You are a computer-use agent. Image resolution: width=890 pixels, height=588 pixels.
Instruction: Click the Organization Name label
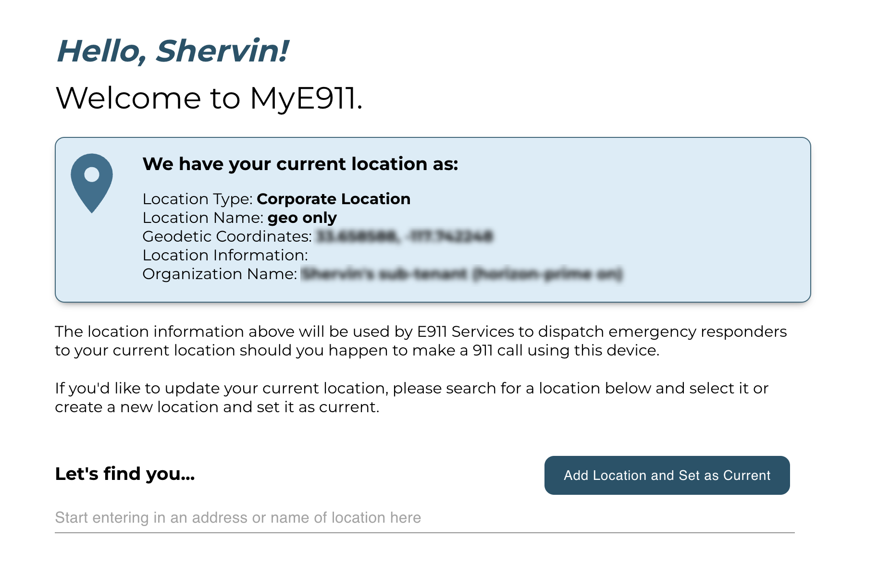(220, 274)
